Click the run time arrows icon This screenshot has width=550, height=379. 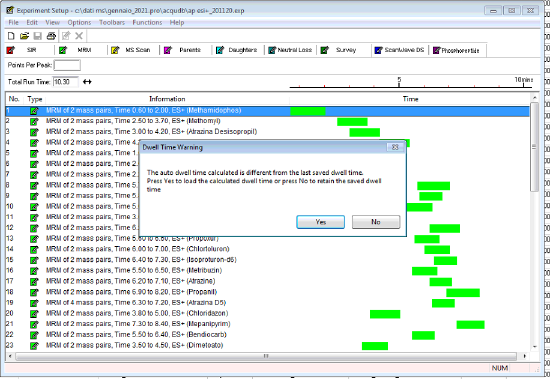[x=87, y=82]
